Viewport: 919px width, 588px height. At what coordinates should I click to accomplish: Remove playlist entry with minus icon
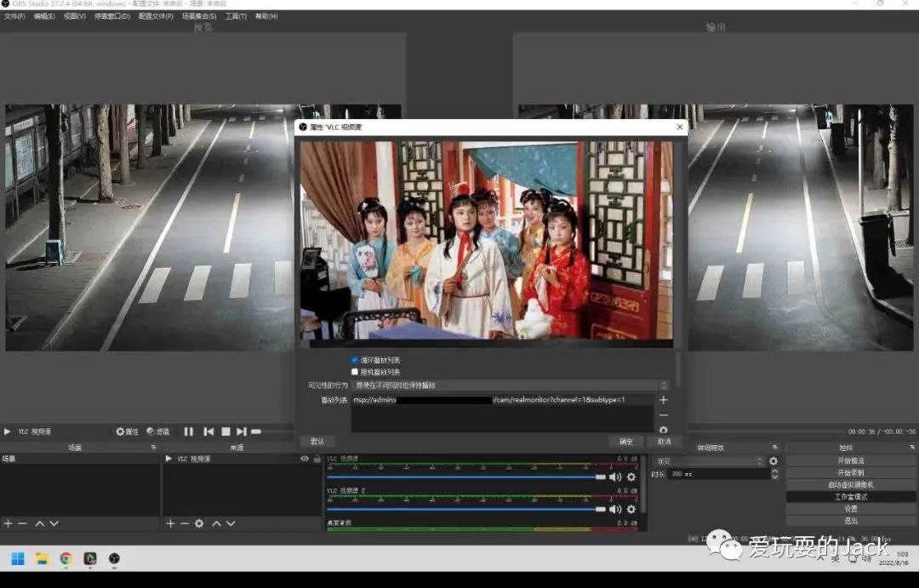[664, 415]
